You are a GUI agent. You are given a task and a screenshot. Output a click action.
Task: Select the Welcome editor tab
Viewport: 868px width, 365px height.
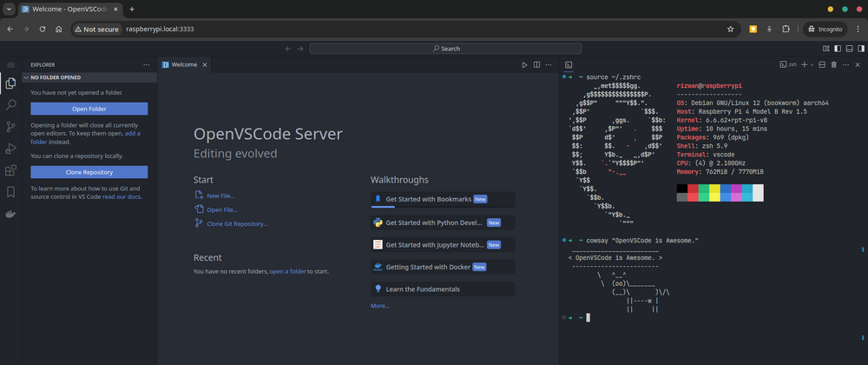tap(183, 65)
